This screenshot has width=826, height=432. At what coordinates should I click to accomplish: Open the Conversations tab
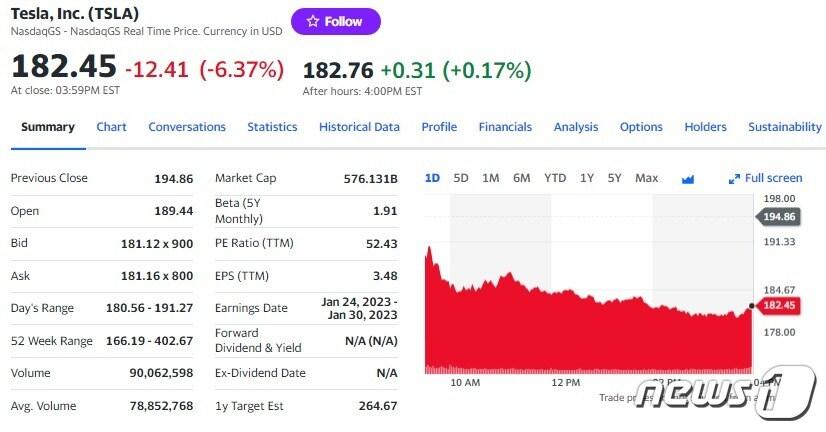[x=187, y=127]
